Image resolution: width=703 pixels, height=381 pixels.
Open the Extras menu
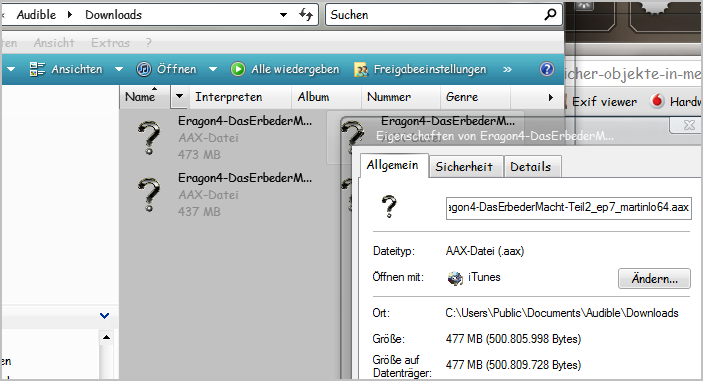[x=110, y=43]
